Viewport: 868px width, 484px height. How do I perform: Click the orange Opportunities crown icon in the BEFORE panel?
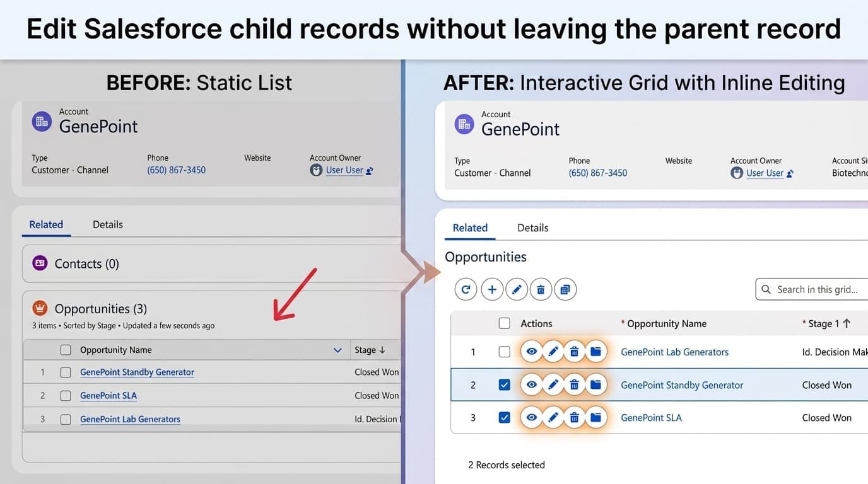(40, 308)
